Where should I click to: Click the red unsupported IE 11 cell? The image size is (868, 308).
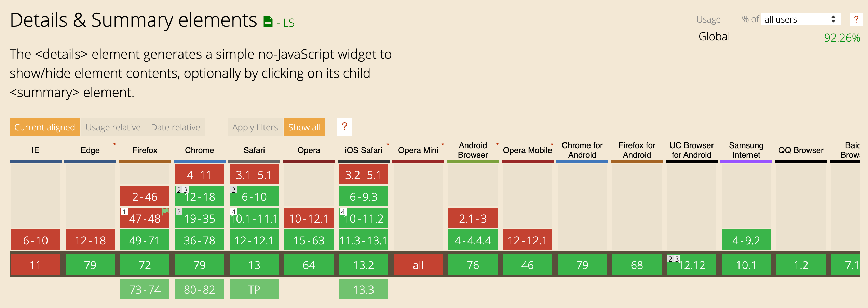(x=35, y=265)
